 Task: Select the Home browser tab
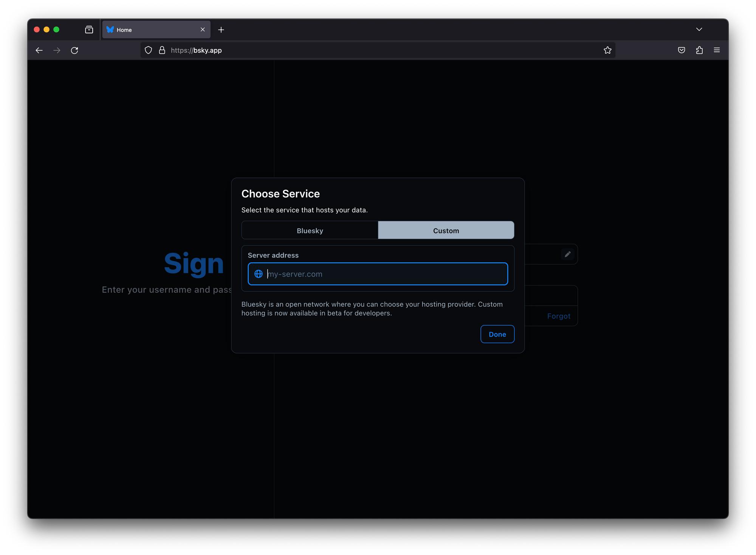point(156,29)
